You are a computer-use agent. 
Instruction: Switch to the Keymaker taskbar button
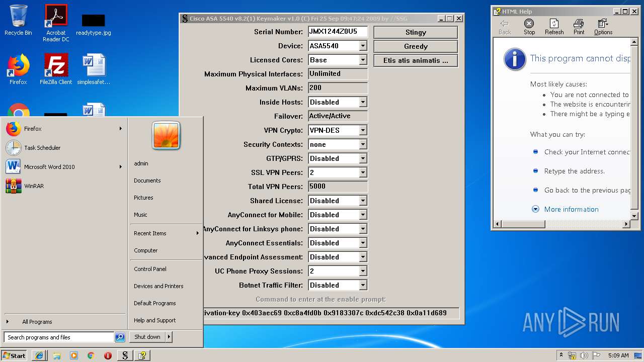125,355
